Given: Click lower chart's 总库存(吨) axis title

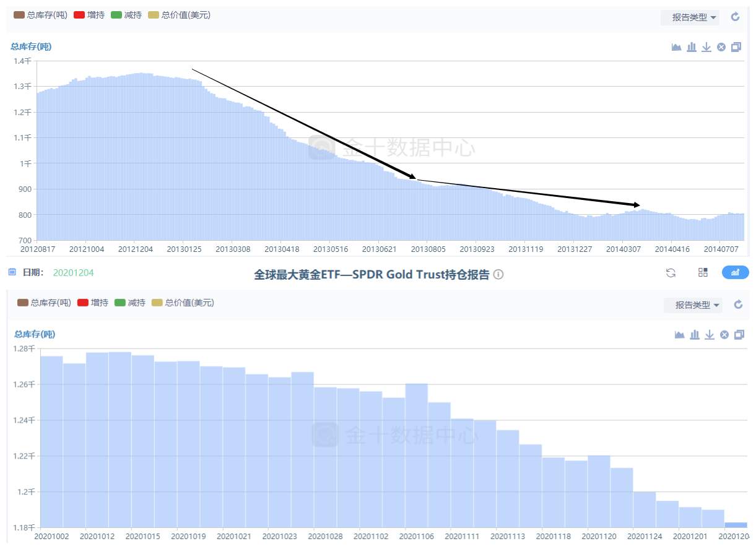Looking at the screenshot, I should click(35, 334).
